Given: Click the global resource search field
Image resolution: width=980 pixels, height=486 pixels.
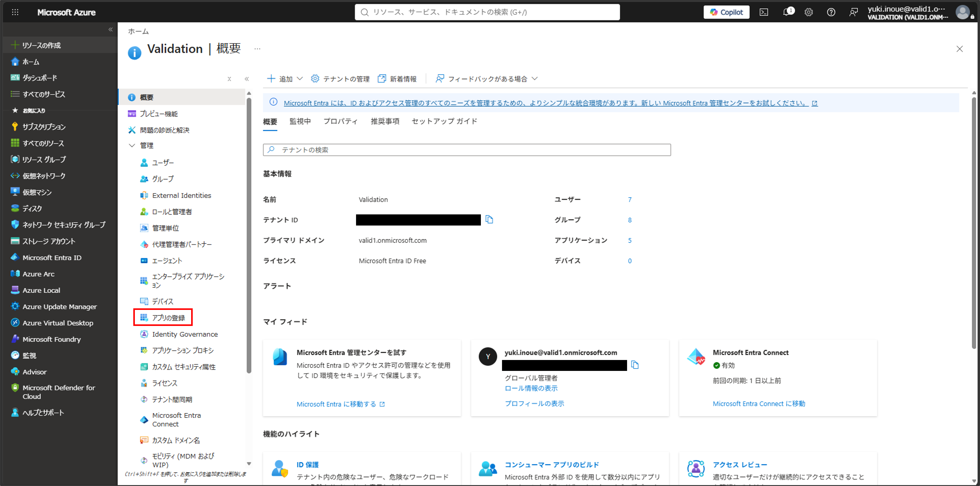Looking at the screenshot, I should click(x=487, y=12).
